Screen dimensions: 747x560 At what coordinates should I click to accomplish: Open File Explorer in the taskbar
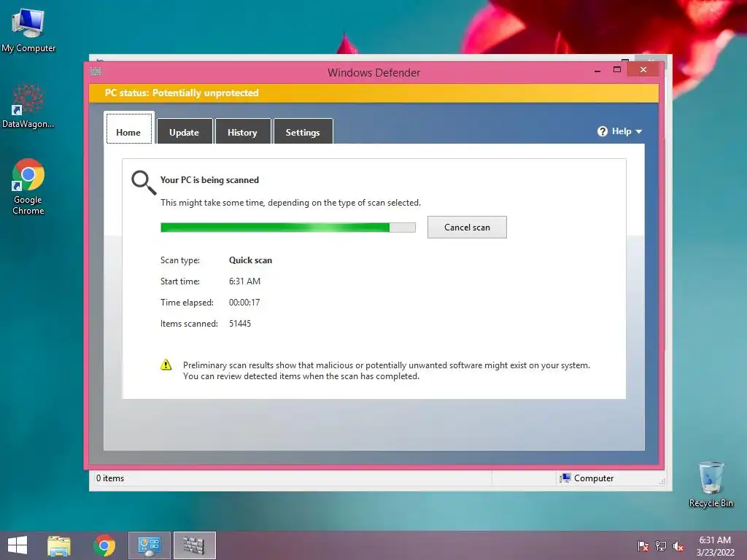[59, 545]
